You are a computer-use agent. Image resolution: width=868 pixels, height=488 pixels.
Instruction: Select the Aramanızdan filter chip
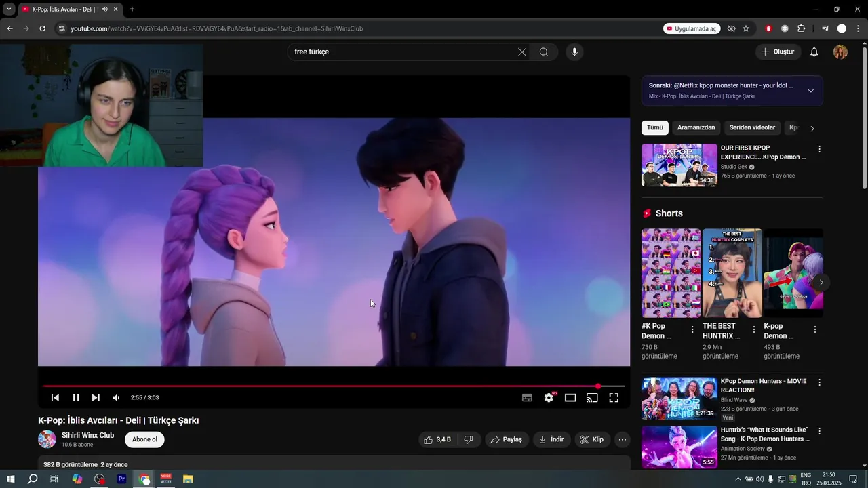(x=696, y=127)
